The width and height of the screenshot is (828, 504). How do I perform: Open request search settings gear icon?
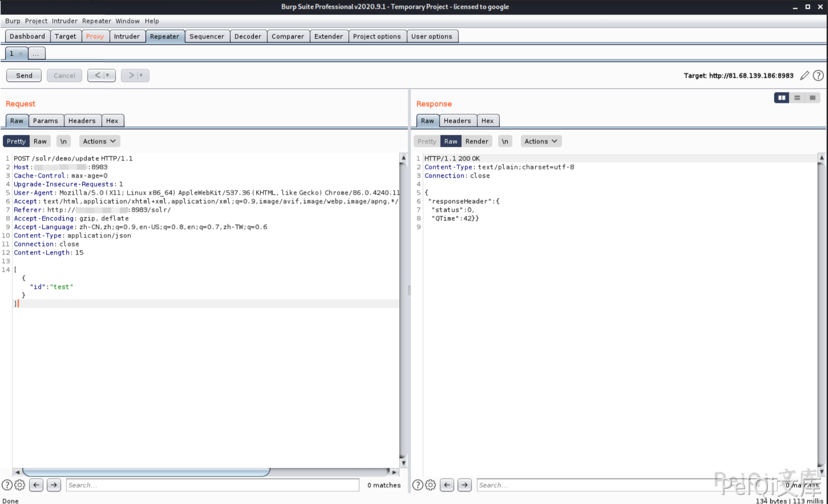click(20, 485)
